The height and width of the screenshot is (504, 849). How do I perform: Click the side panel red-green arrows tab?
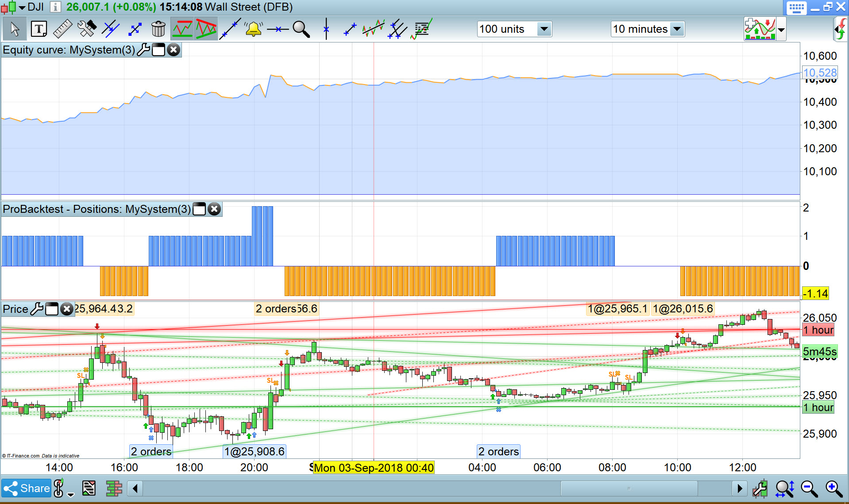[x=841, y=30]
